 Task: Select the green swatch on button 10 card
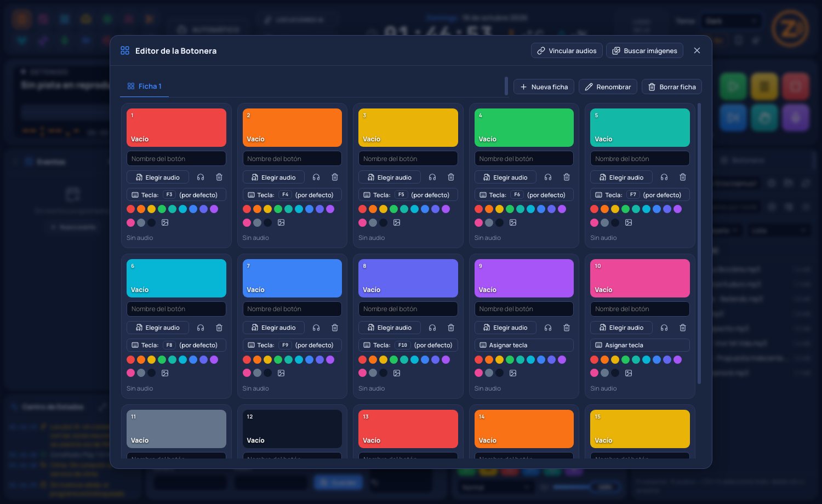point(626,360)
